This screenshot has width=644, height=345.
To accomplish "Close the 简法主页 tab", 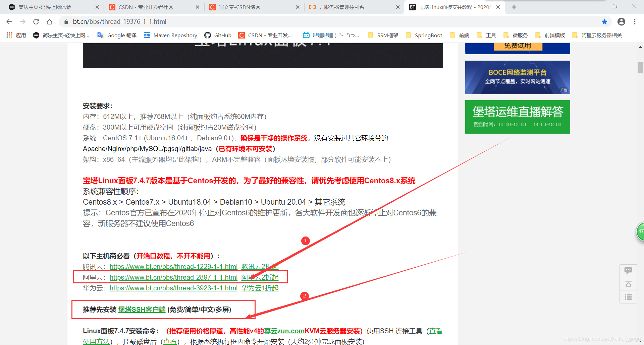I will click(97, 7).
